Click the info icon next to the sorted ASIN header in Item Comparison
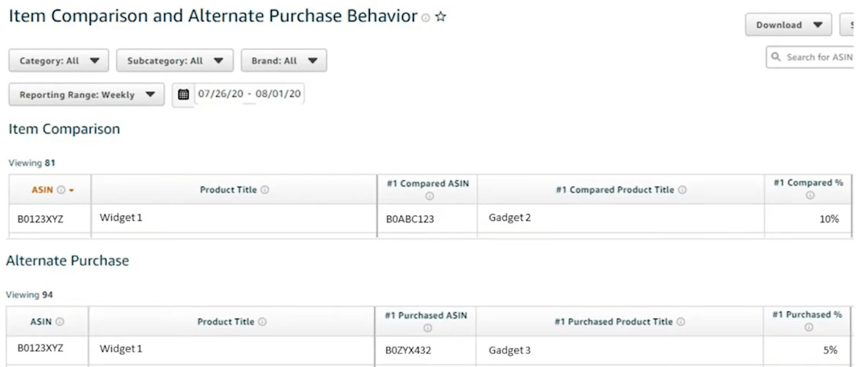Screen dimensions: 864x367 pos(61,190)
